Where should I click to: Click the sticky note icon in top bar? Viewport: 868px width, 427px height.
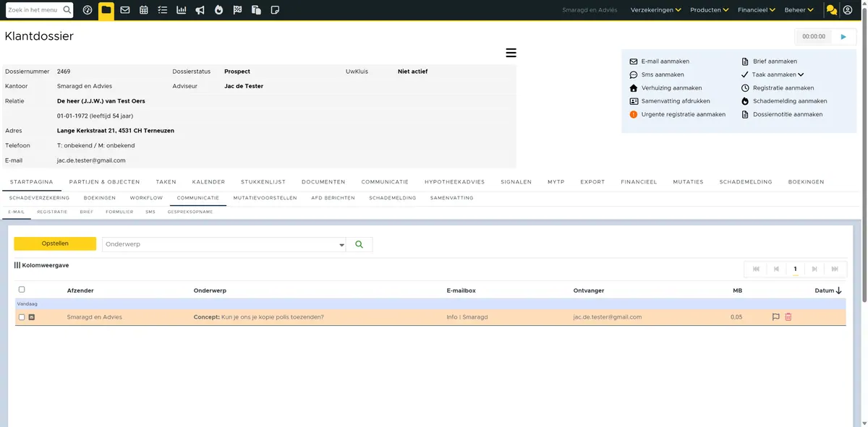(275, 10)
